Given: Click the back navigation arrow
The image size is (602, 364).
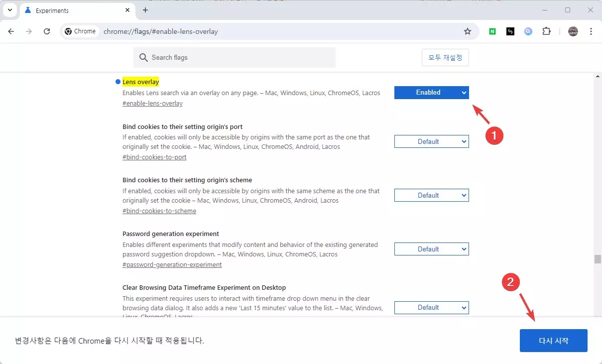Looking at the screenshot, I should (x=11, y=31).
